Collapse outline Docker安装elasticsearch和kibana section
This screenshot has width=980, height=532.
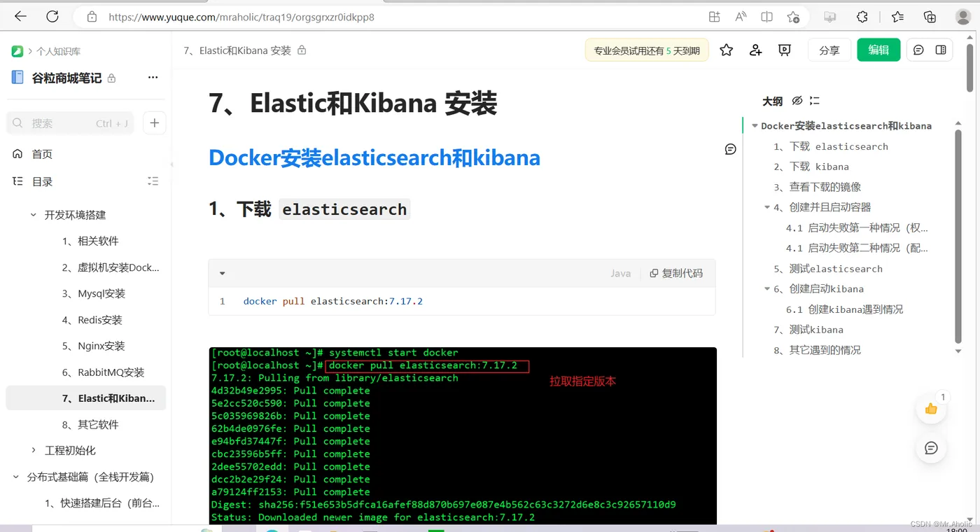click(755, 126)
